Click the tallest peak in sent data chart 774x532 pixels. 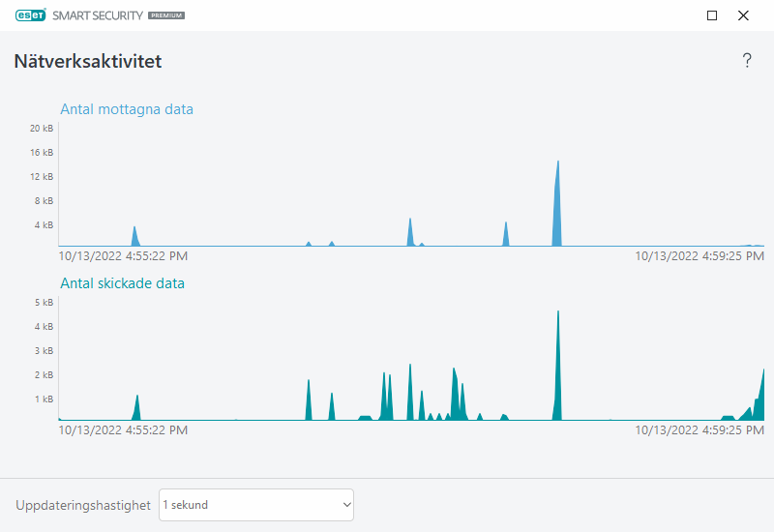tap(558, 366)
